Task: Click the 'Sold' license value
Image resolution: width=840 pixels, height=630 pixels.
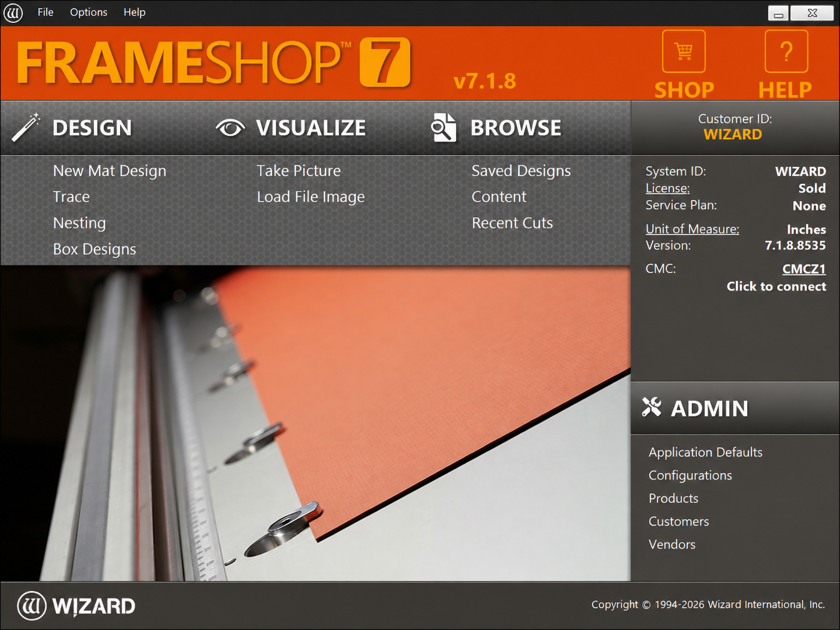Action: point(812,189)
